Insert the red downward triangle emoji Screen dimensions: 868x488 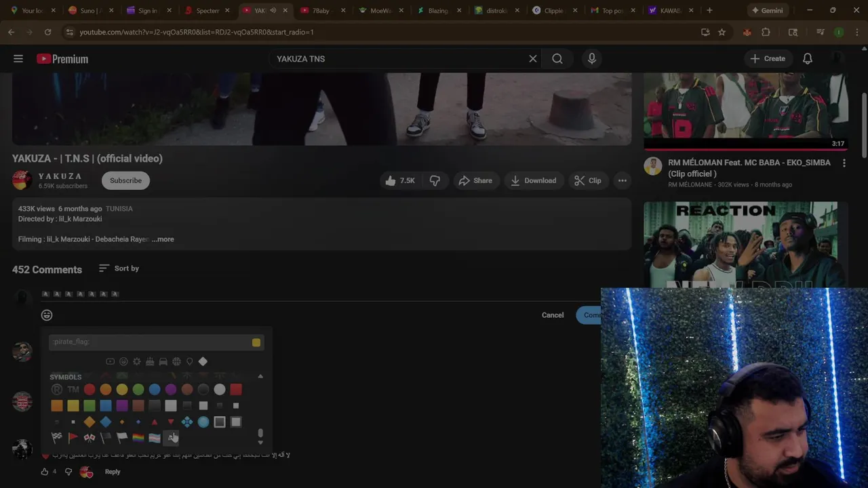click(171, 422)
